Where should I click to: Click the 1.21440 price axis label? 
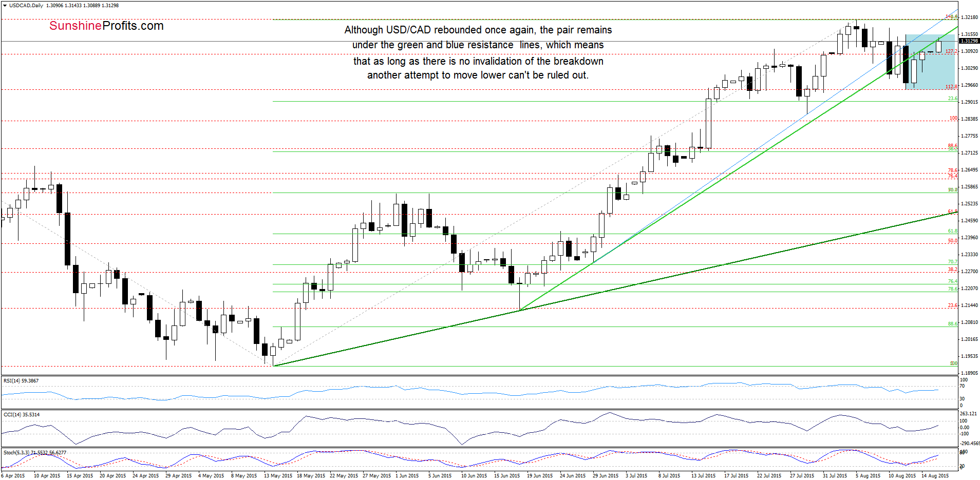coord(970,305)
